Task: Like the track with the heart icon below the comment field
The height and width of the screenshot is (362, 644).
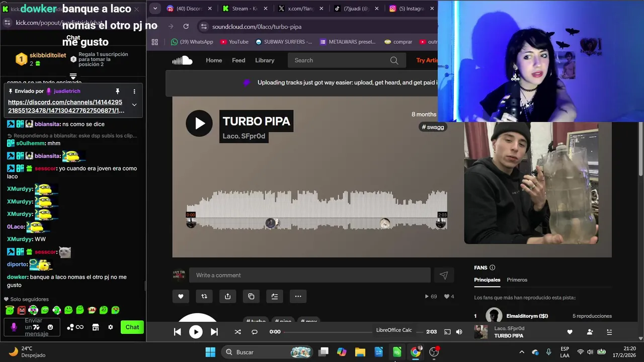Action: click(181, 296)
